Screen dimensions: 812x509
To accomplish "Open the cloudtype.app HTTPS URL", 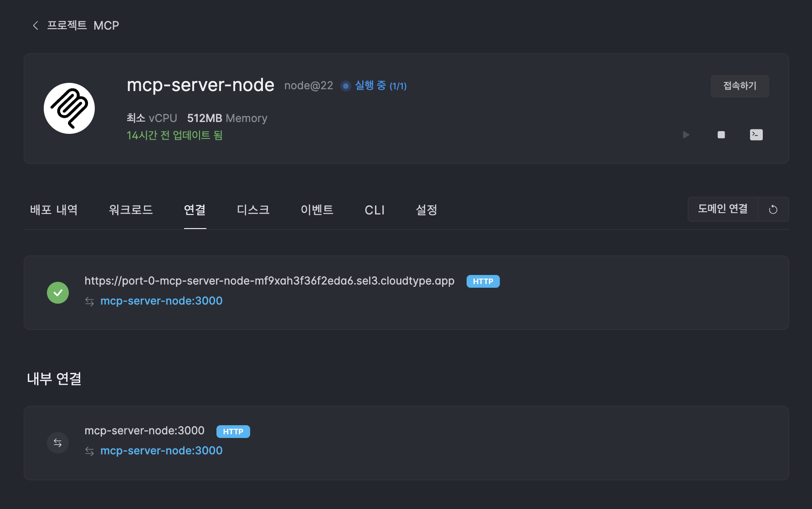I will [x=269, y=281].
